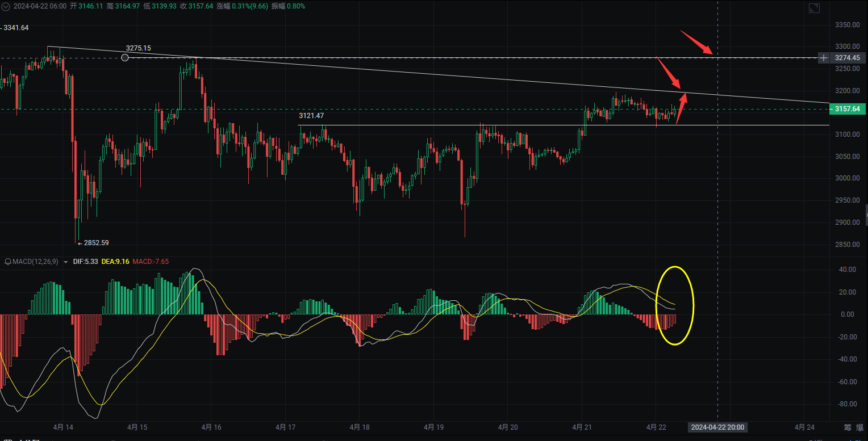Click the plus icon beside price 3274.45
Screen dimensions: 868x441
point(824,58)
